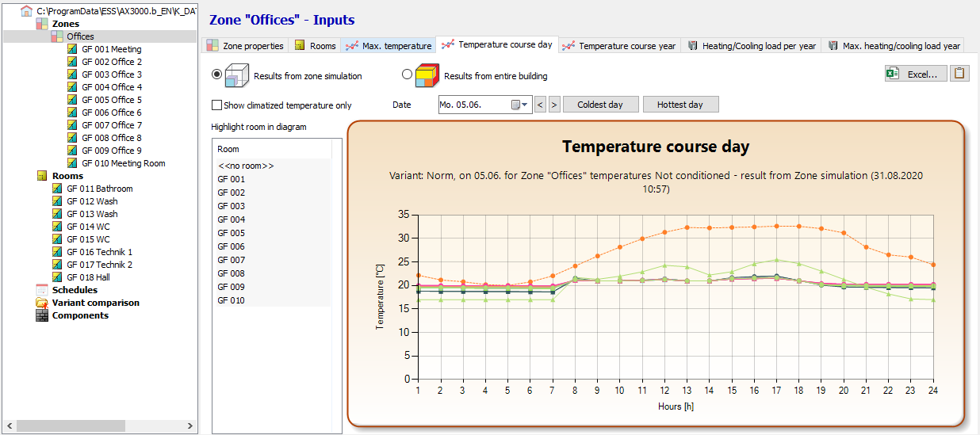Image resolution: width=980 pixels, height=435 pixels.
Task: Go to next day arrow button
Action: (x=554, y=105)
